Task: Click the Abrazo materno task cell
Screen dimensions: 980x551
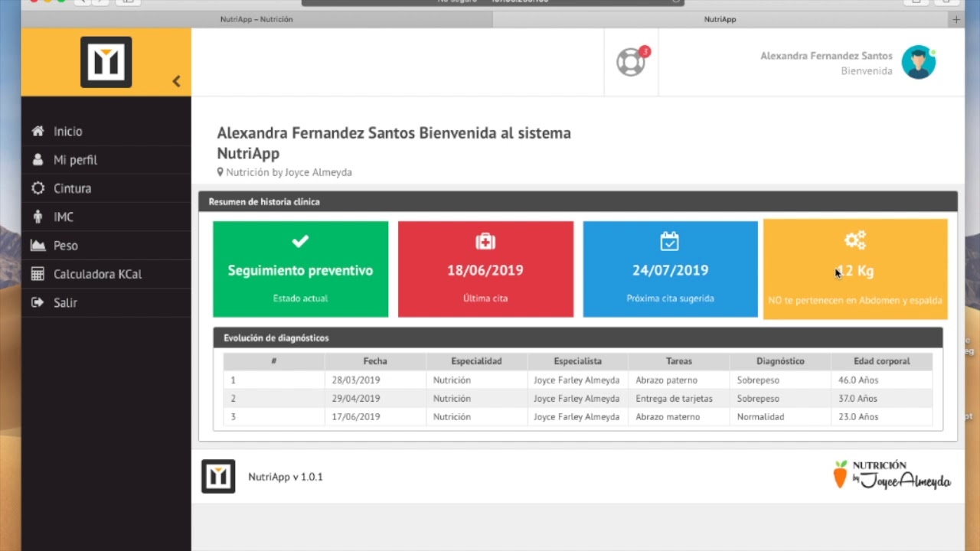Action: point(679,417)
